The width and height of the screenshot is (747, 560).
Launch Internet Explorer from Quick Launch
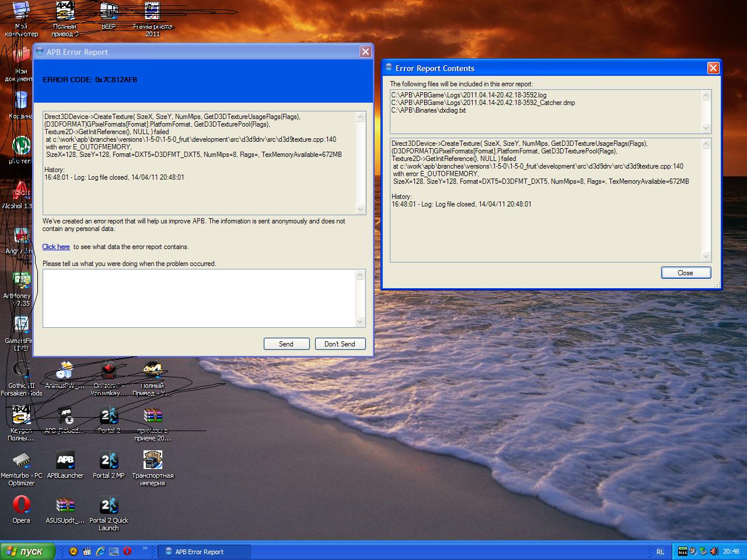coord(100,551)
